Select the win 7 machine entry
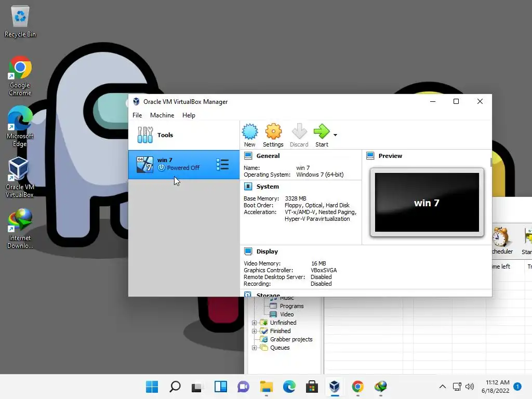This screenshot has width=532, height=399. tap(183, 164)
